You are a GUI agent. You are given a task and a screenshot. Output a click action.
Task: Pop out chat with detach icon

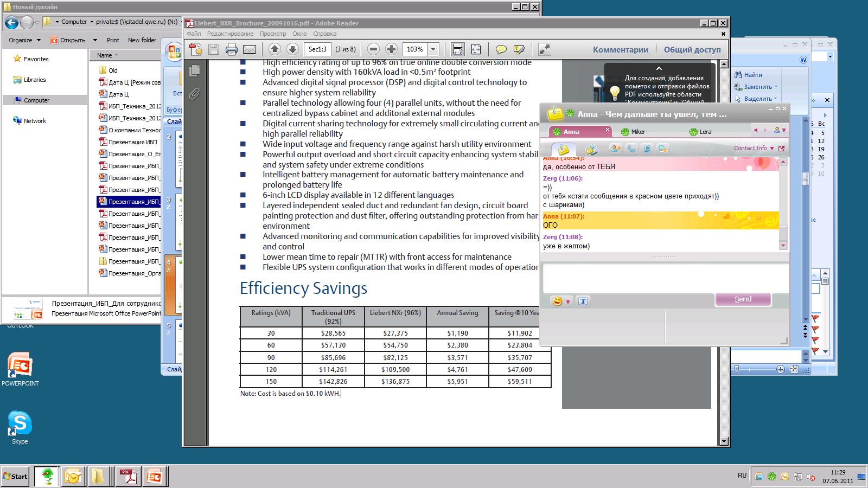pyautogui.click(x=782, y=148)
